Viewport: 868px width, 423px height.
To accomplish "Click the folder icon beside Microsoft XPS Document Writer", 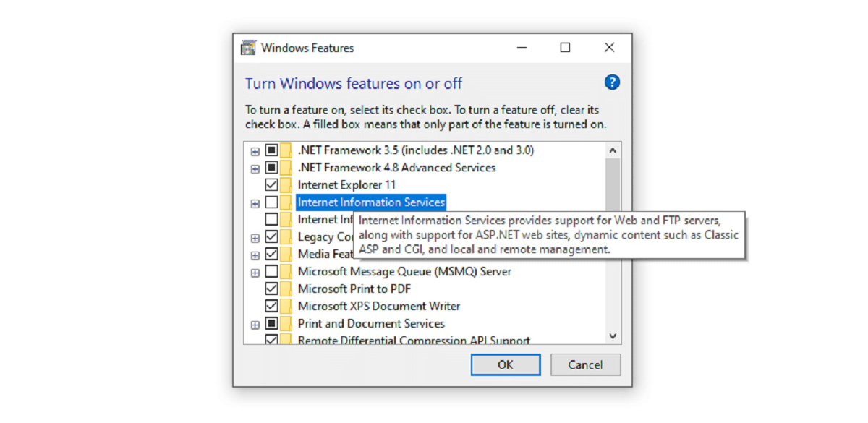I will tap(285, 306).
